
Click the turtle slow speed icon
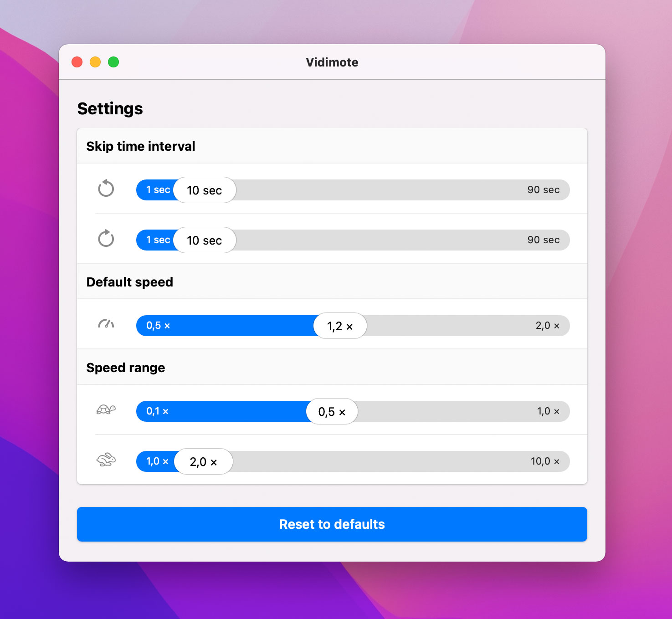click(106, 409)
